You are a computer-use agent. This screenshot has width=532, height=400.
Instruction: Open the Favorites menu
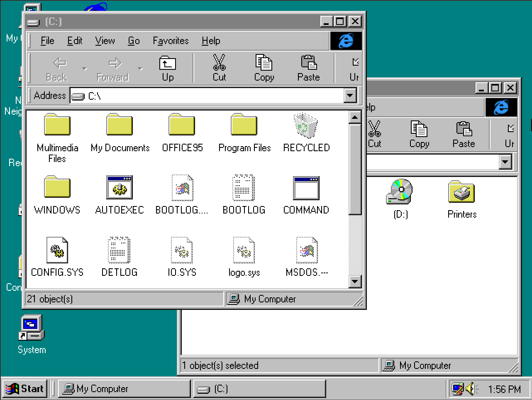[x=171, y=41]
